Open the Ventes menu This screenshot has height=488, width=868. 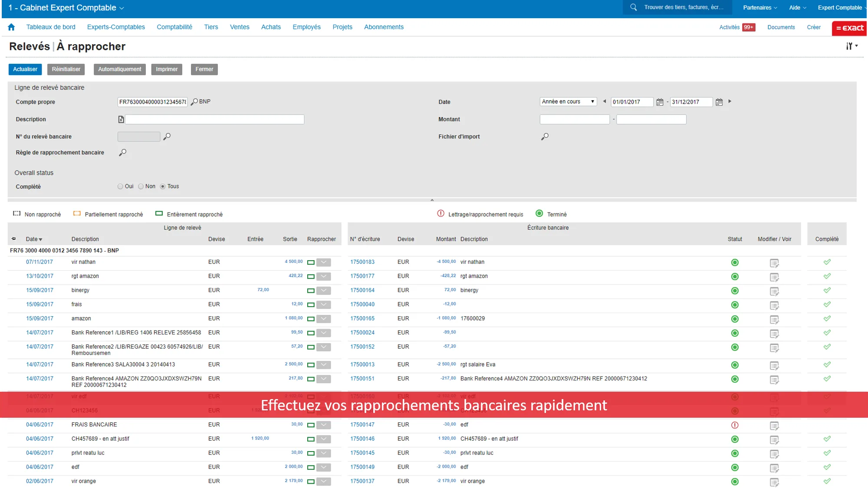(x=240, y=27)
